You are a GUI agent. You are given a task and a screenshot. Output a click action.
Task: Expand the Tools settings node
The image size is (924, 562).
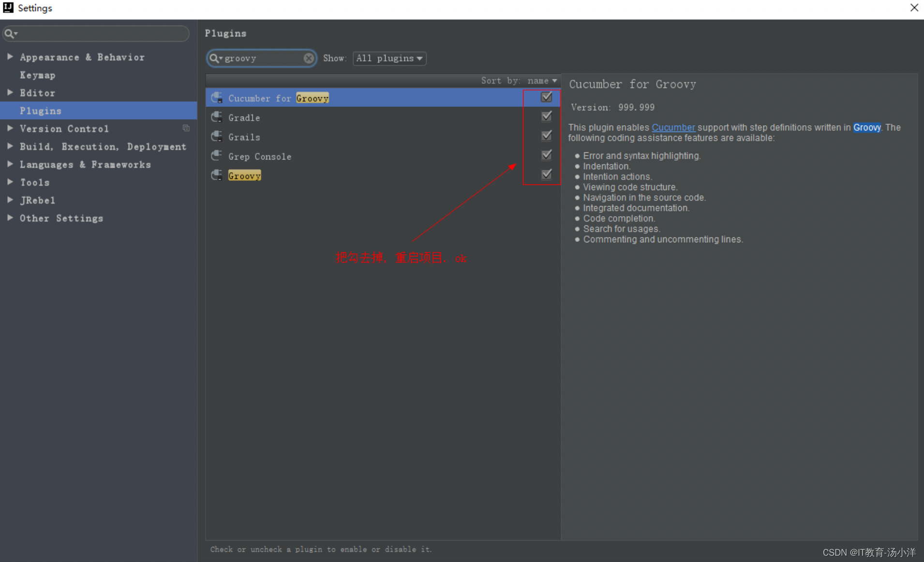[10, 182]
